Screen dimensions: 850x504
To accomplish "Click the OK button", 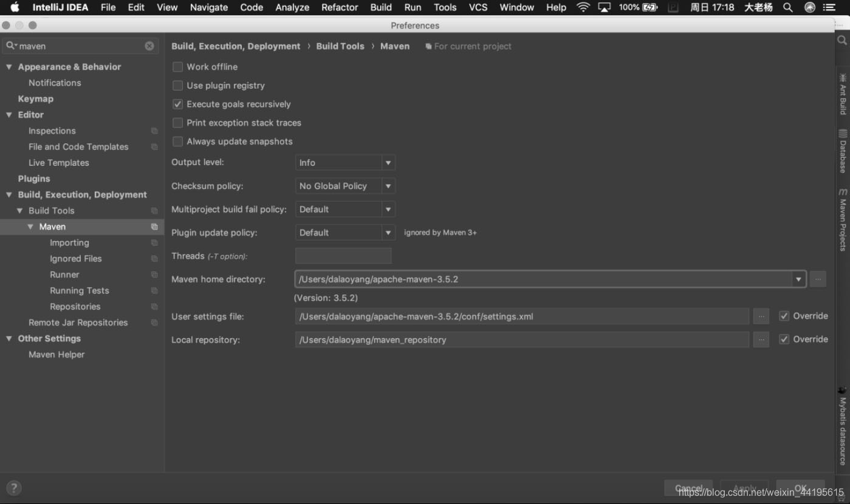I will pos(801,488).
